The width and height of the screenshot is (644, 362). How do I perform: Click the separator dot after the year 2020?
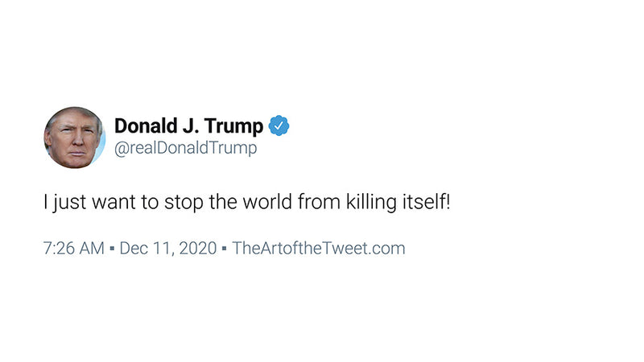tap(225, 249)
